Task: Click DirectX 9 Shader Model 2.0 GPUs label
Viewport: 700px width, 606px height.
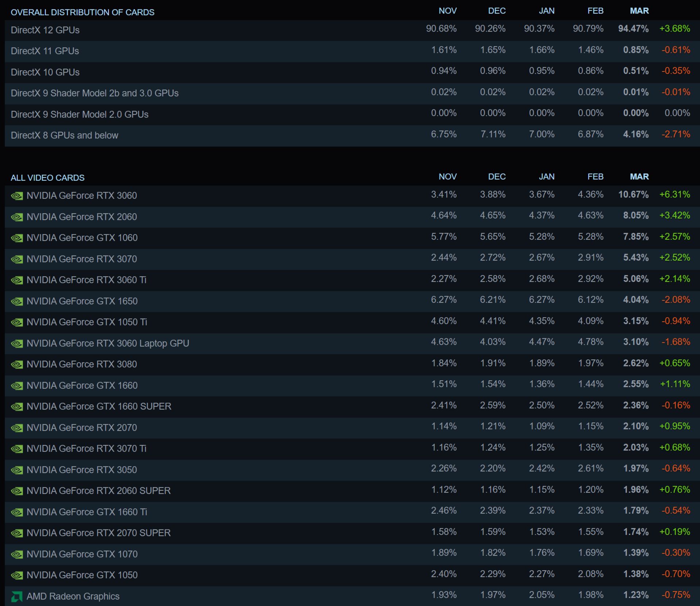Action: tap(79, 114)
